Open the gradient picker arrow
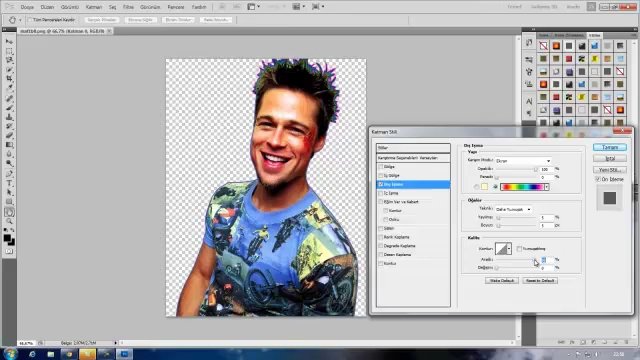Viewport: 640px width, 360px height. 547,187
